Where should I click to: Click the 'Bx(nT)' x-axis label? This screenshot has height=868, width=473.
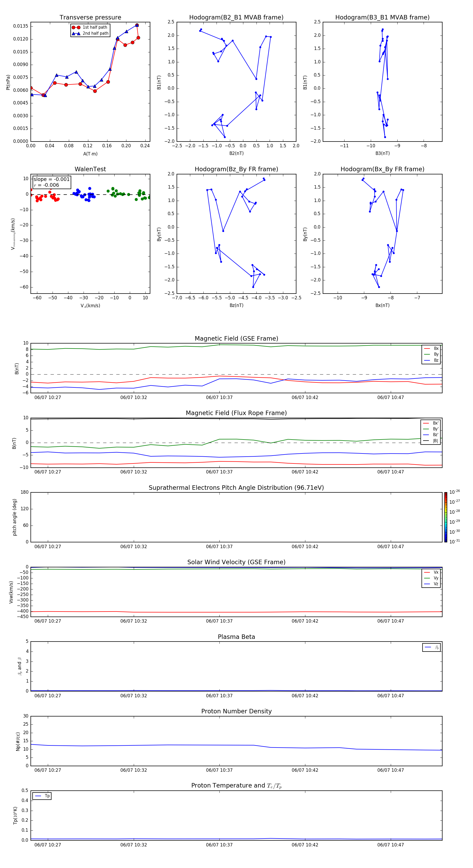click(382, 306)
